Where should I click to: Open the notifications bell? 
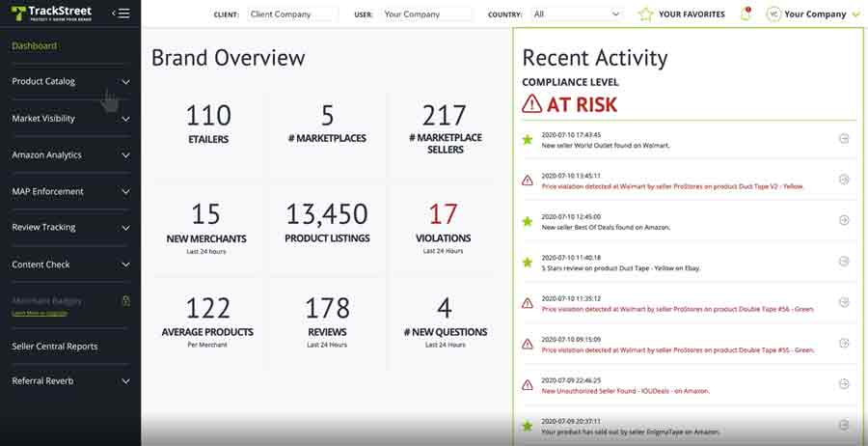pyautogui.click(x=746, y=14)
